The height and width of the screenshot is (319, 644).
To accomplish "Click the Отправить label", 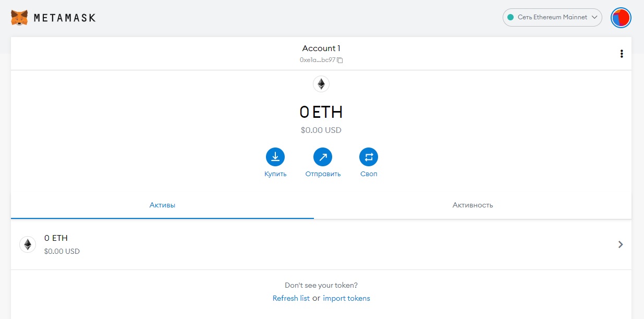I will [x=323, y=174].
